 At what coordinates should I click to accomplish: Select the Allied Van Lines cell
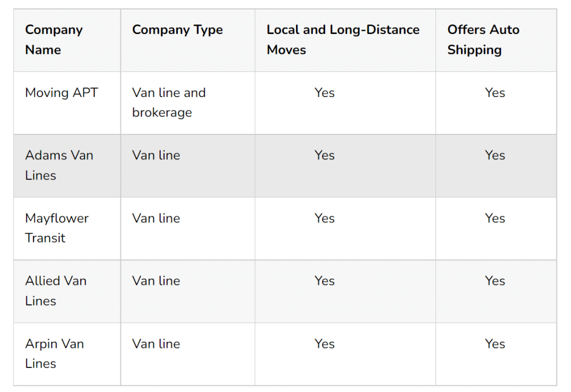(x=67, y=291)
